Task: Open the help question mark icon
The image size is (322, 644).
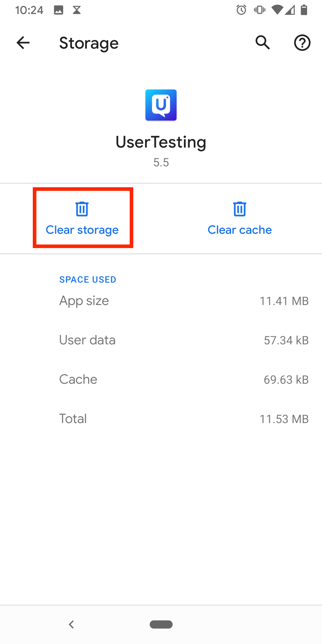Action: coord(302,43)
